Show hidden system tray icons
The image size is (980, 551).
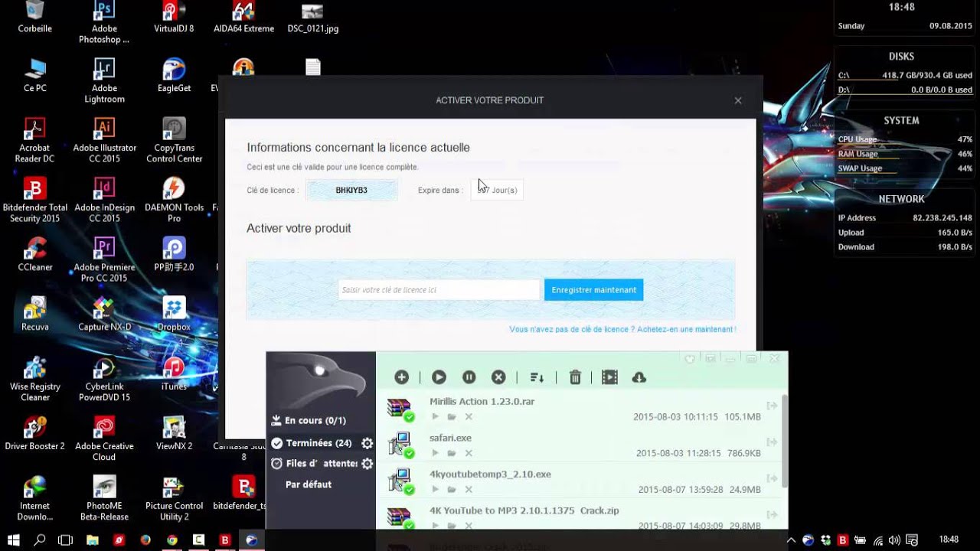click(792, 540)
